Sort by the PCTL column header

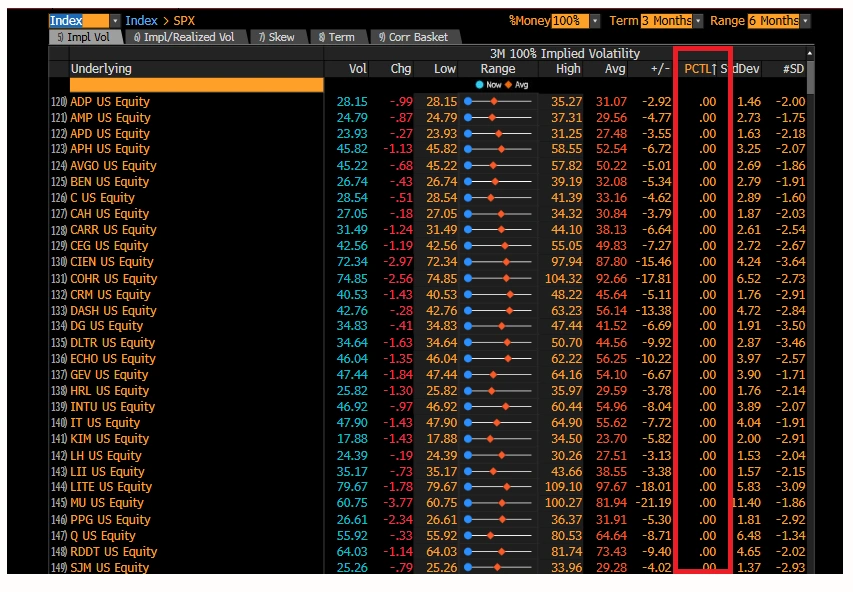click(x=700, y=69)
